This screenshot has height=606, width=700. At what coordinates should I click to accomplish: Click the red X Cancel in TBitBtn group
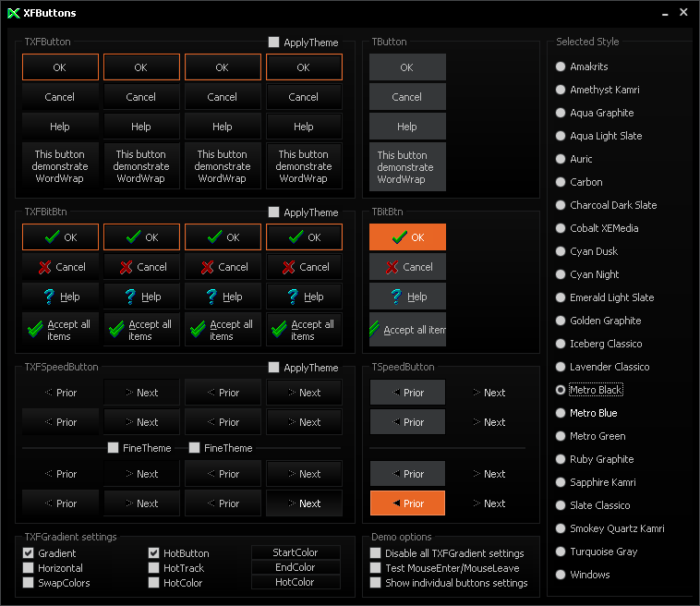point(407,267)
